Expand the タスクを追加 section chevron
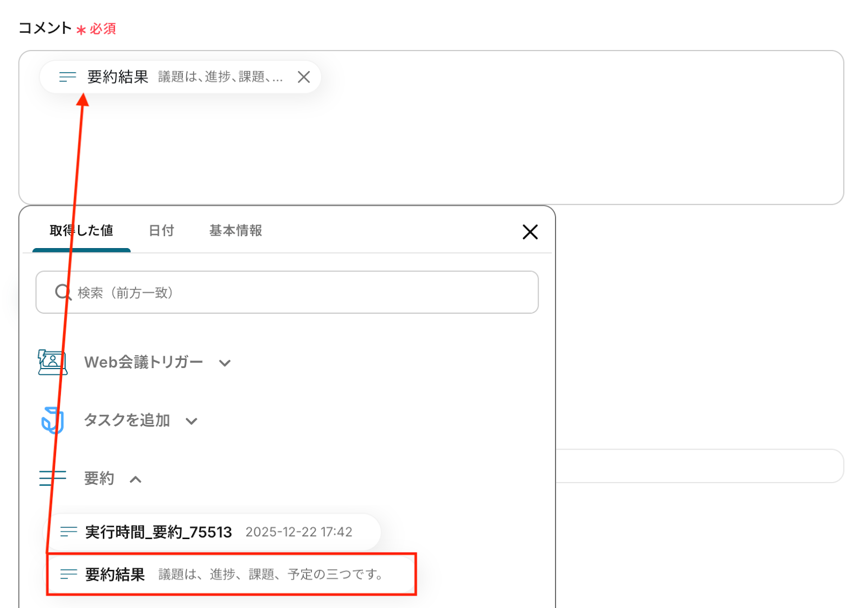The image size is (868, 608). click(x=192, y=421)
